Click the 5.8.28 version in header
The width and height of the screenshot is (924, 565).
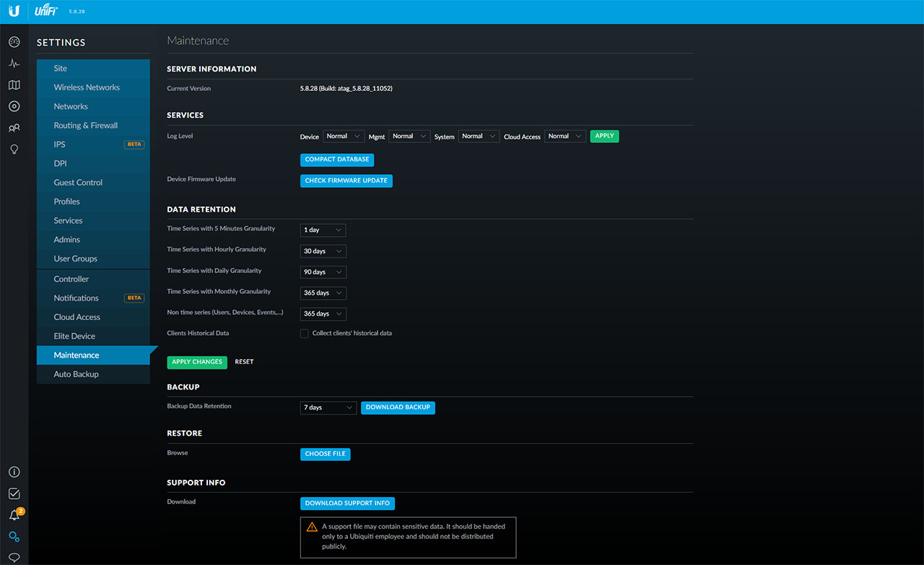tap(76, 12)
